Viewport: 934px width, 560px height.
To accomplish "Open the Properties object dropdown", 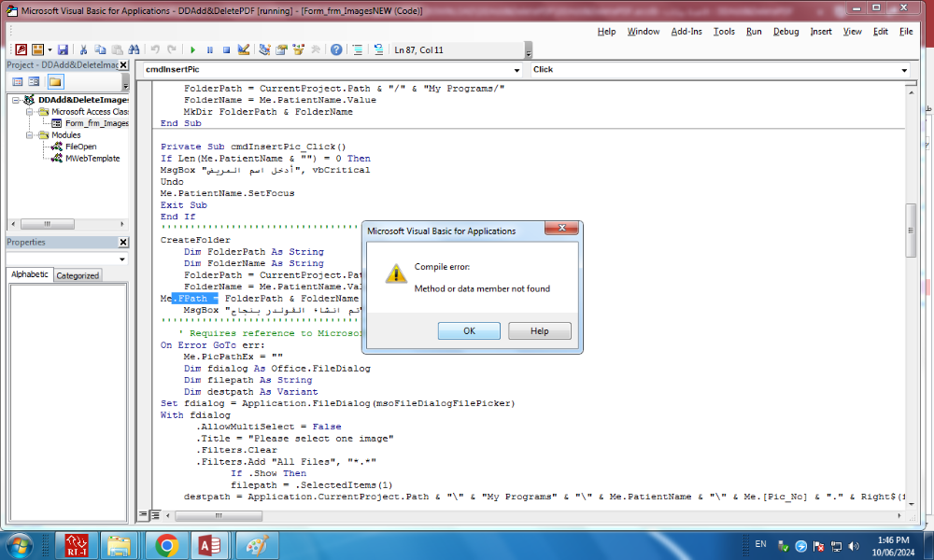I will [x=122, y=259].
